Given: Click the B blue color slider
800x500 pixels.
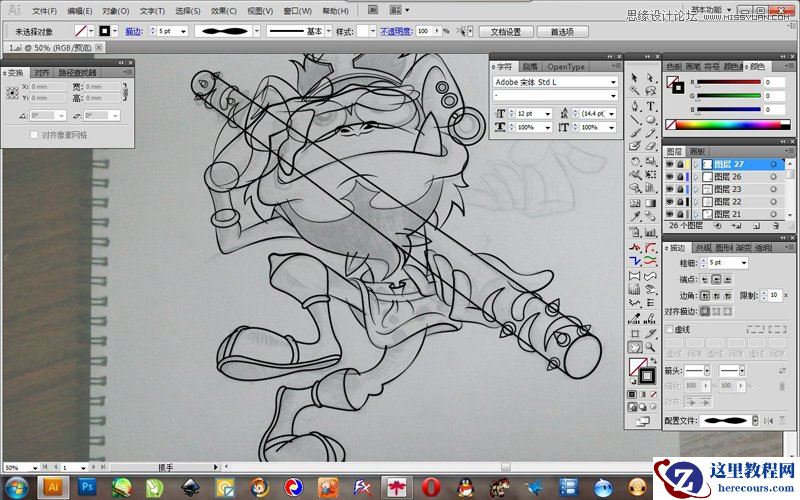Looking at the screenshot, I should pyautogui.click(x=729, y=109).
